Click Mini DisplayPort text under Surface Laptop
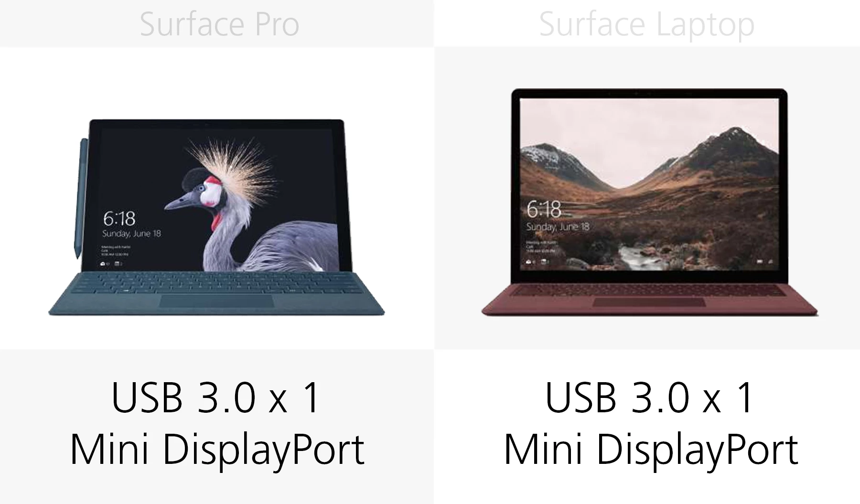Viewport: 860px width, 504px height. coord(651,449)
